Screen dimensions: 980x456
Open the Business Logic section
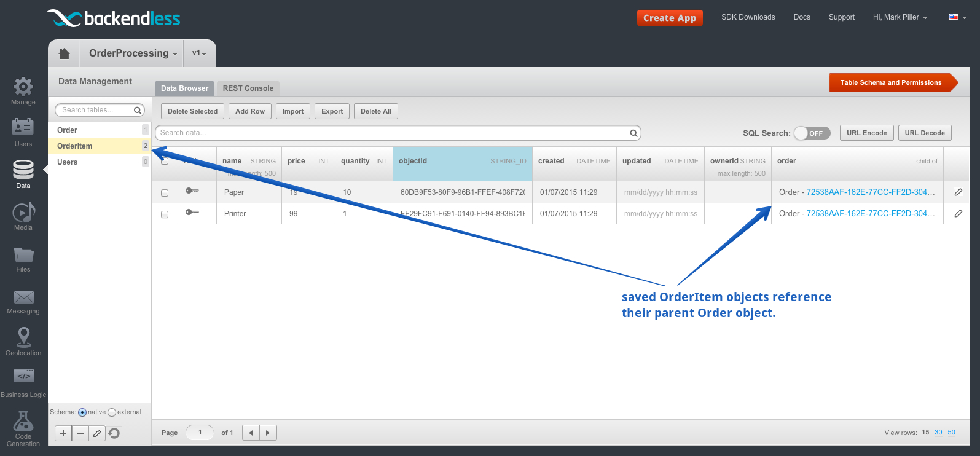[23, 383]
